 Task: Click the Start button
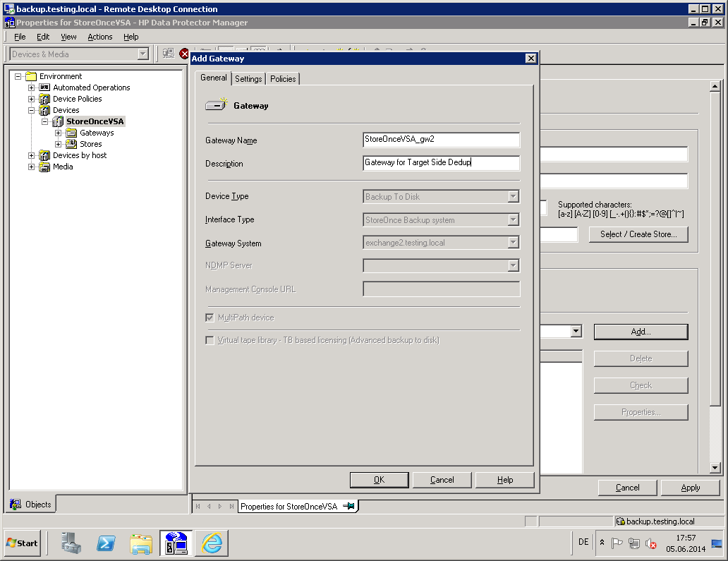click(x=23, y=543)
